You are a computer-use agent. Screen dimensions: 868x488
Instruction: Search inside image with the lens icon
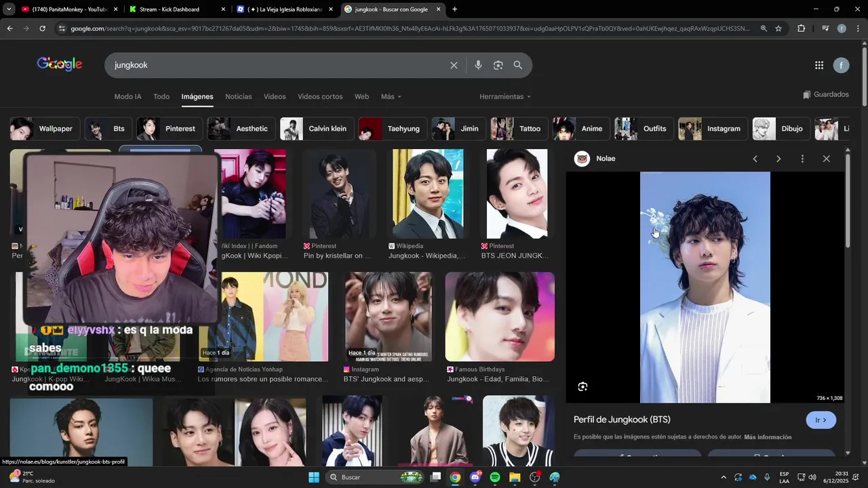tap(583, 387)
